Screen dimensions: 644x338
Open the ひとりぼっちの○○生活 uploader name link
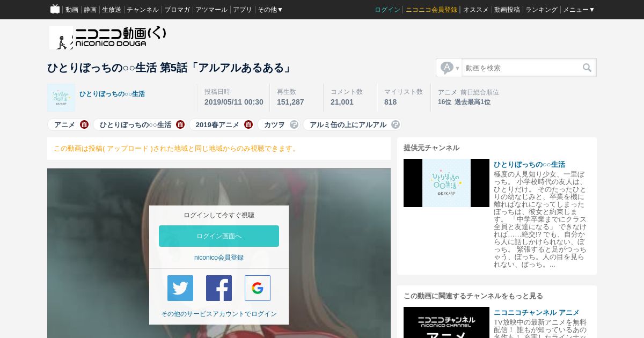(x=112, y=94)
